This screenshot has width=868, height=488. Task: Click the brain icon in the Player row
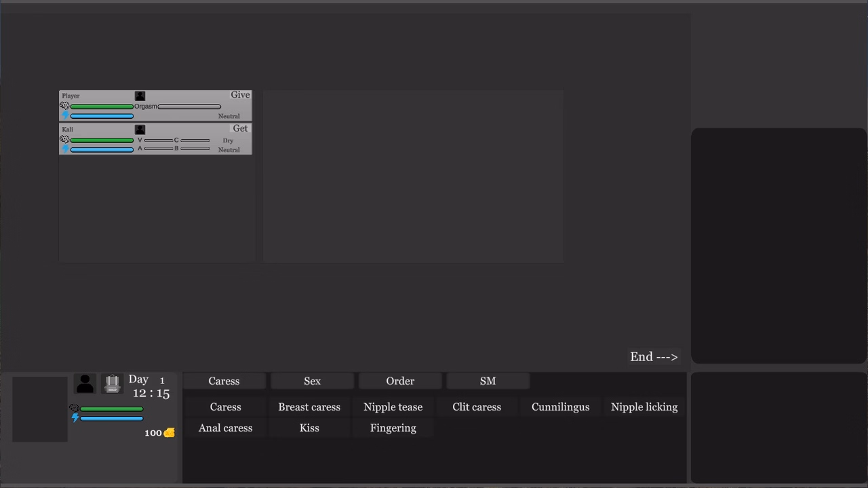(x=64, y=106)
